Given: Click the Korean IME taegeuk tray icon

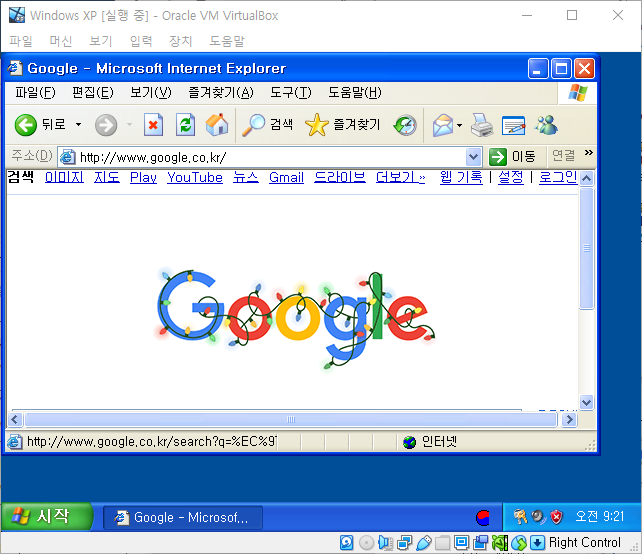Looking at the screenshot, I should [x=483, y=518].
